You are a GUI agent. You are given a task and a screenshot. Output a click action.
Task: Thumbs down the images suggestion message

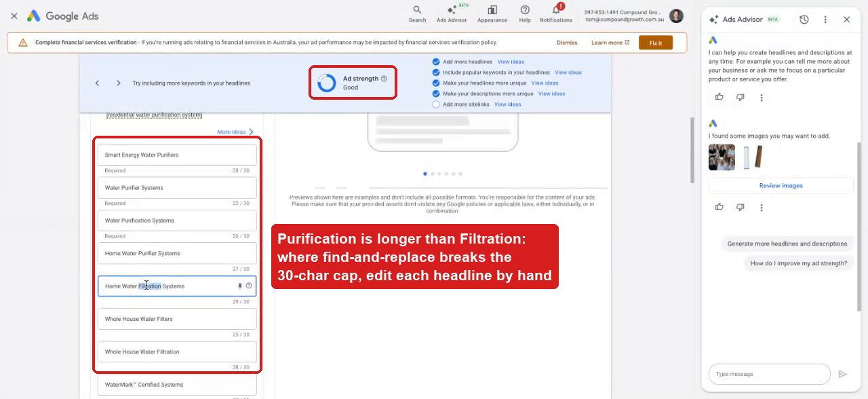tap(741, 207)
